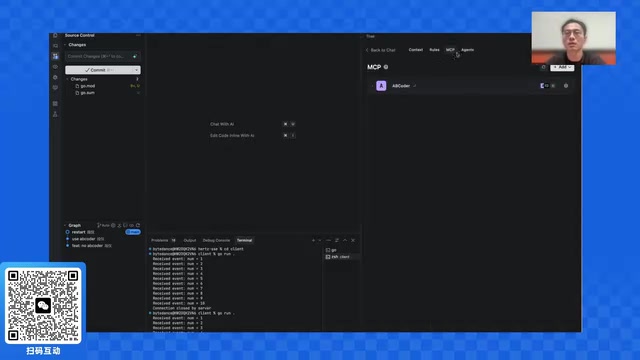The width and height of the screenshot is (640, 360).
Task: Open Source Control more actions ellipsis
Action: click(138, 36)
